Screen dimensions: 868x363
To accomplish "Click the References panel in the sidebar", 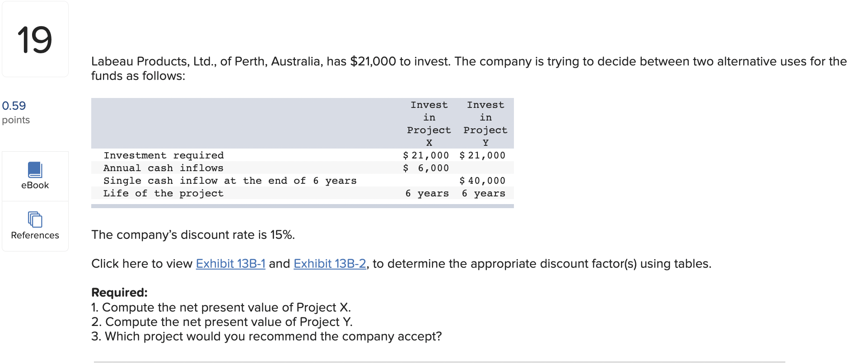I will tap(35, 226).
